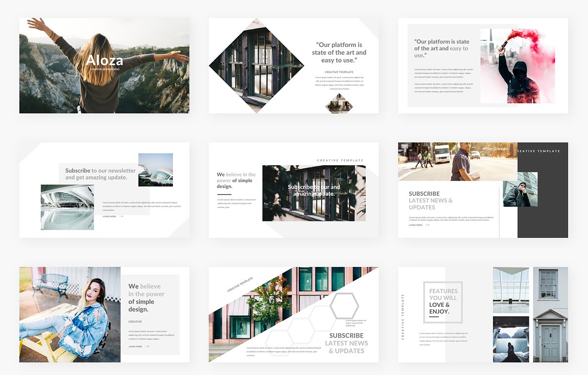Select the large diamond-shaped window photo
This screenshot has width=588, height=375.
[257, 65]
